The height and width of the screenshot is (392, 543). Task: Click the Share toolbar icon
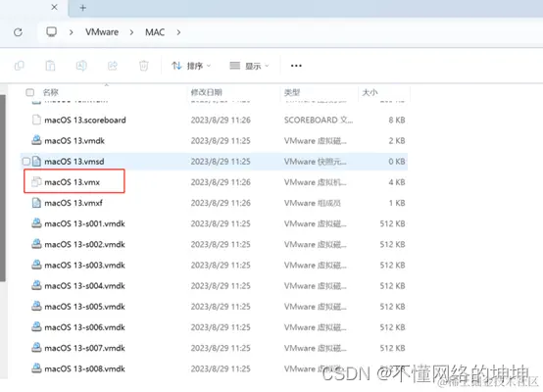[x=113, y=66]
